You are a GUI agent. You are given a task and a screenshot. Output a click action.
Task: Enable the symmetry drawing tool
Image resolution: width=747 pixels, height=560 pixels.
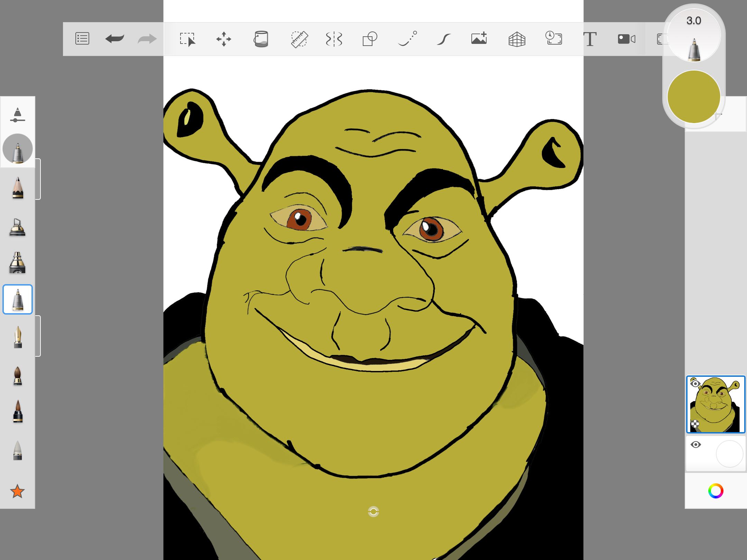(x=334, y=39)
